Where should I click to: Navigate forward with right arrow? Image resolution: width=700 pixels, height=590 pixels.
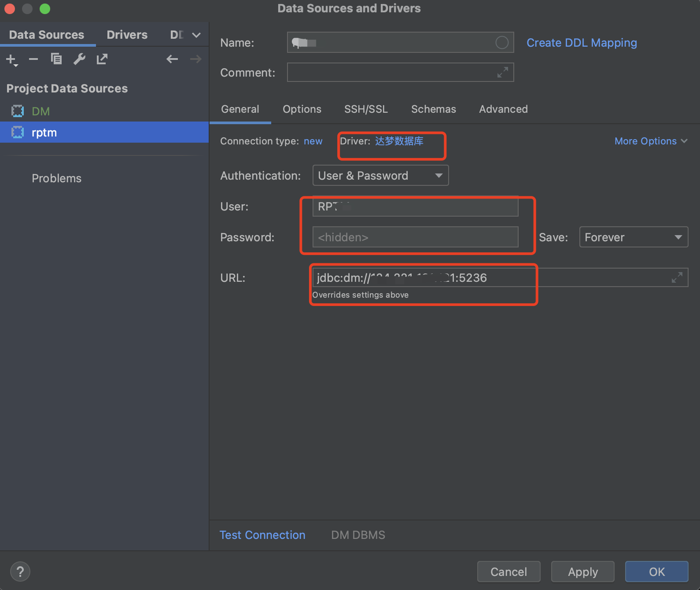pos(195,59)
